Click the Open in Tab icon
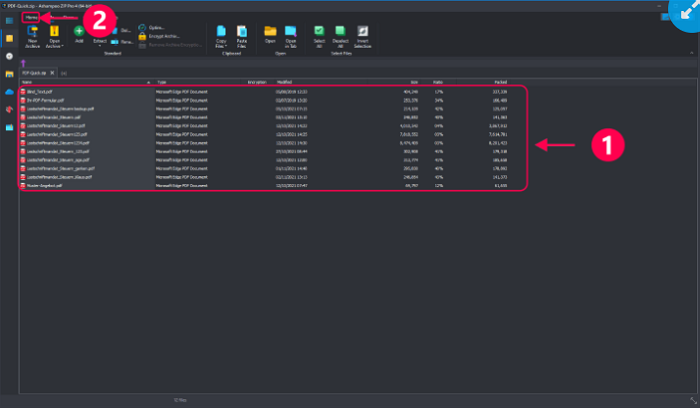This screenshot has width=700, height=408. click(291, 31)
